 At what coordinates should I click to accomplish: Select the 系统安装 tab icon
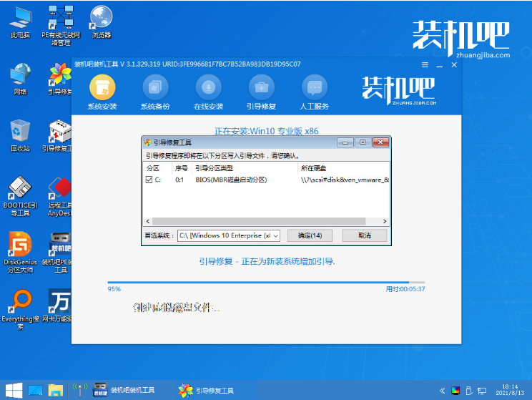[102, 87]
